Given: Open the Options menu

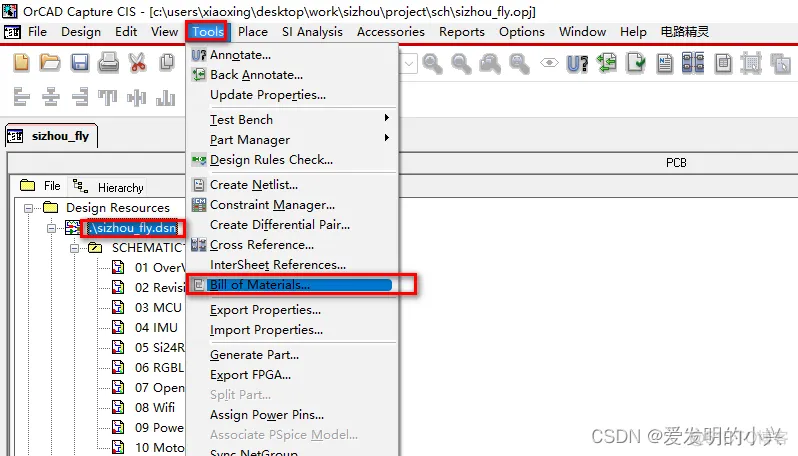Looking at the screenshot, I should pyautogui.click(x=522, y=32).
